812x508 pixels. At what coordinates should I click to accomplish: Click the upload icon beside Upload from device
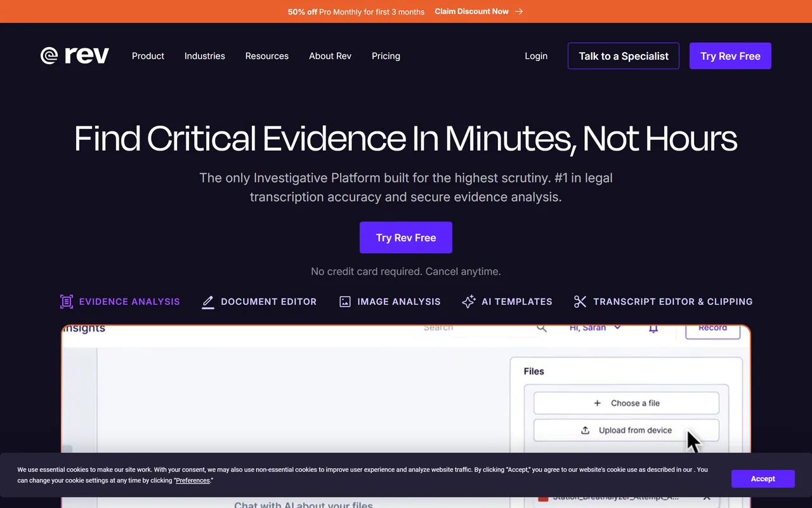[585, 430]
